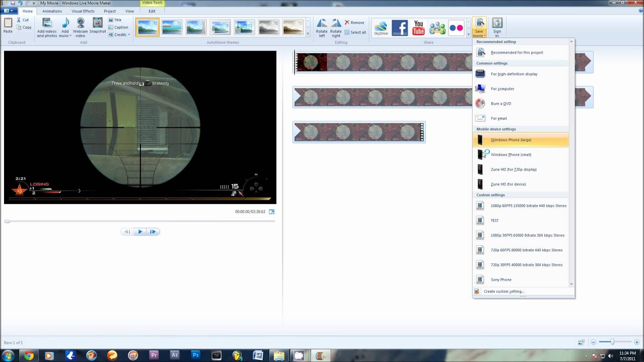Play the preview video
This screenshot has height=362, width=644.
pos(140,232)
